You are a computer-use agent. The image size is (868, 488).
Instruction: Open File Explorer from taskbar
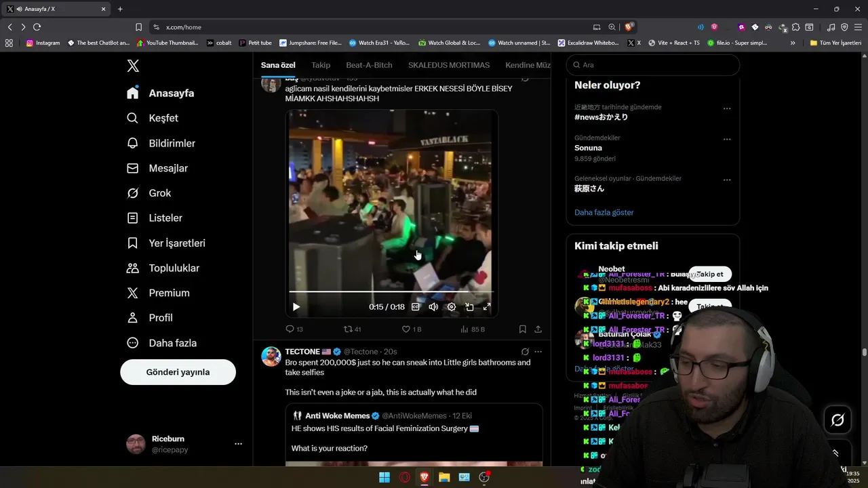tap(444, 477)
